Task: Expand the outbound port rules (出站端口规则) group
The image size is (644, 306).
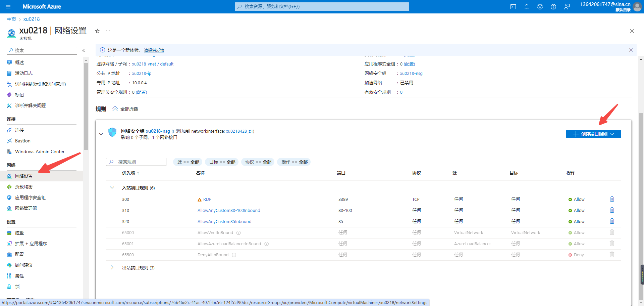Action: pyautogui.click(x=112, y=268)
